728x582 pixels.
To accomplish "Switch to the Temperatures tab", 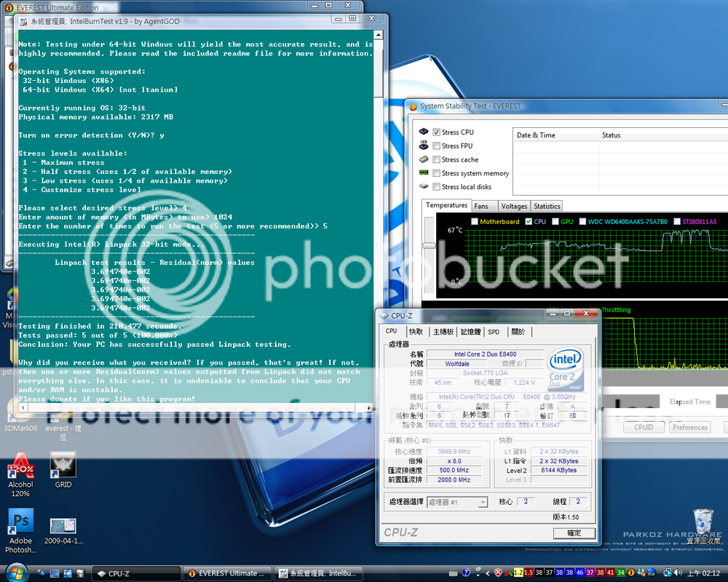I will [447, 205].
